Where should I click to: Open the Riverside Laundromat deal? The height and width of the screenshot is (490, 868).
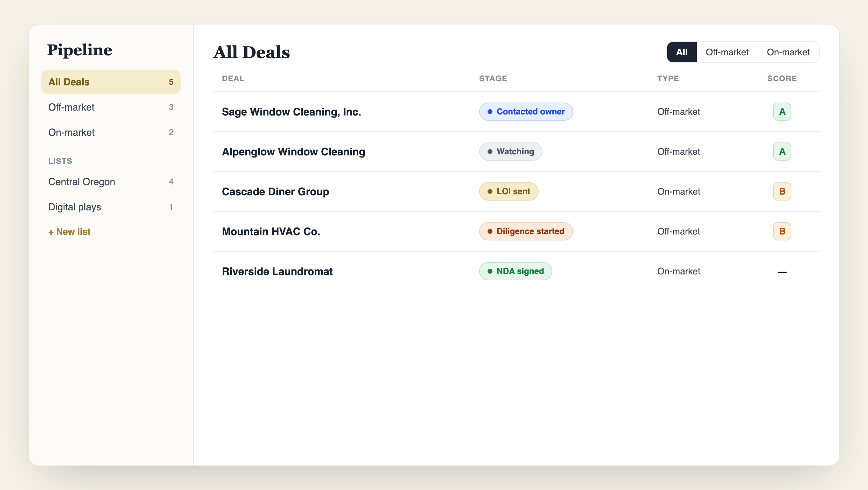pyautogui.click(x=277, y=271)
